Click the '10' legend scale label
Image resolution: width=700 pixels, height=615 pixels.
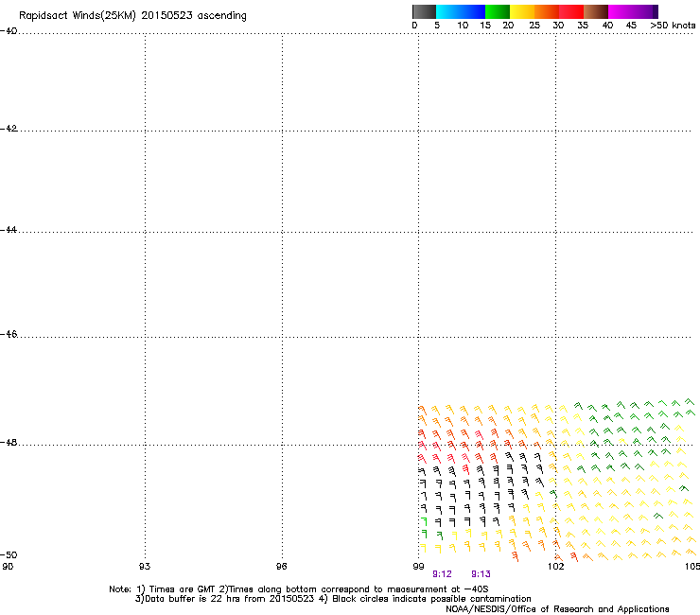pyautogui.click(x=463, y=26)
